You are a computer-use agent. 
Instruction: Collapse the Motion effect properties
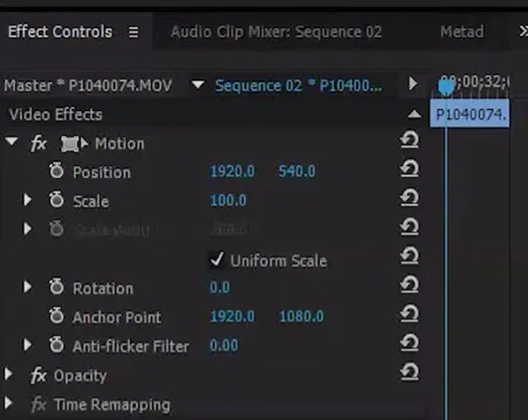pos(11,141)
